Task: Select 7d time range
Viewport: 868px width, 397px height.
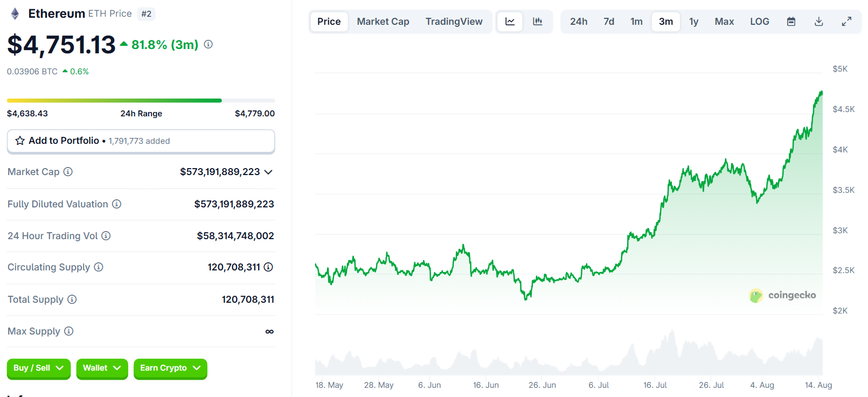Action: (609, 22)
